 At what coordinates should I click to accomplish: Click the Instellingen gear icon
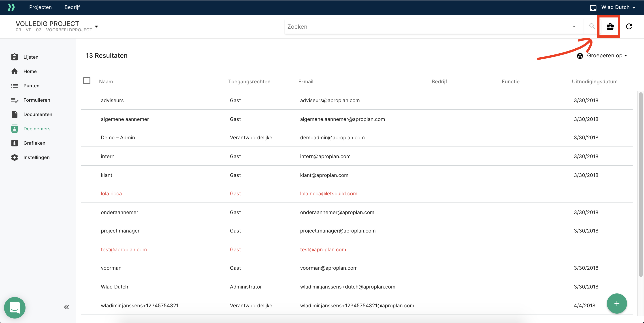15,157
